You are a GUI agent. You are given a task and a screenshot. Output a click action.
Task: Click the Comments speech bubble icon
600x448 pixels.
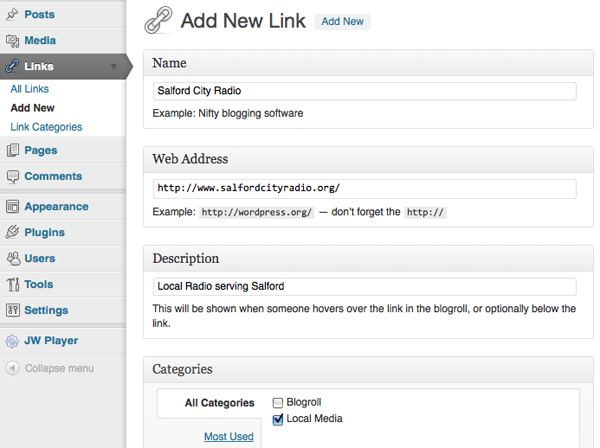tap(12, 177)
